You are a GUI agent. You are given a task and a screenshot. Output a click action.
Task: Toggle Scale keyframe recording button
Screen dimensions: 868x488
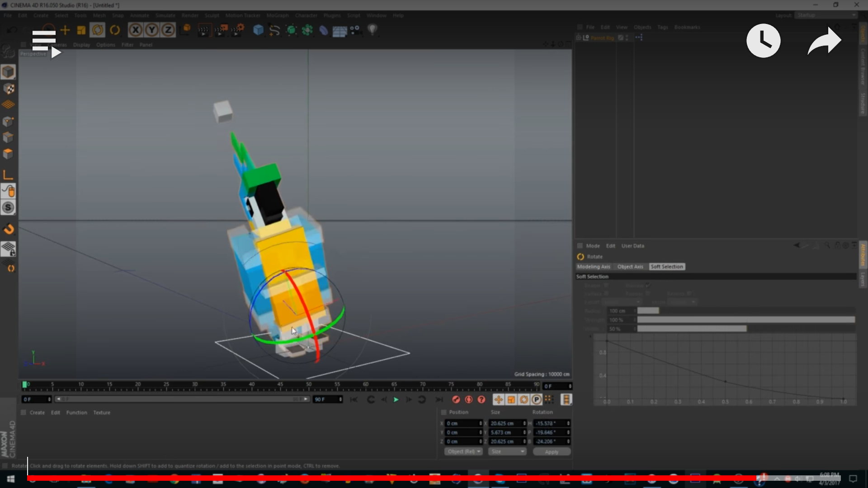511,399
